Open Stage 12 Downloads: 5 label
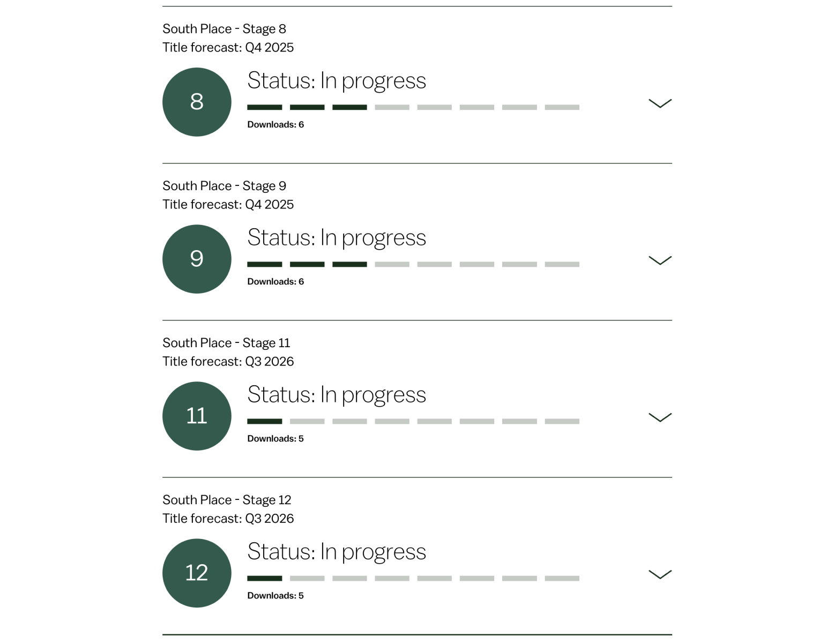The height and width of the screenshot is (644, 834). tap(275, 595)
